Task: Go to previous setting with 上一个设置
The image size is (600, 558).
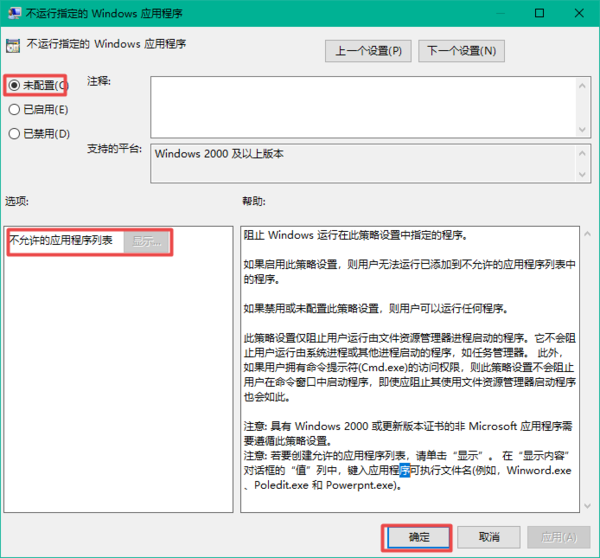Action: pyautogui.click(x=369, y=50)
